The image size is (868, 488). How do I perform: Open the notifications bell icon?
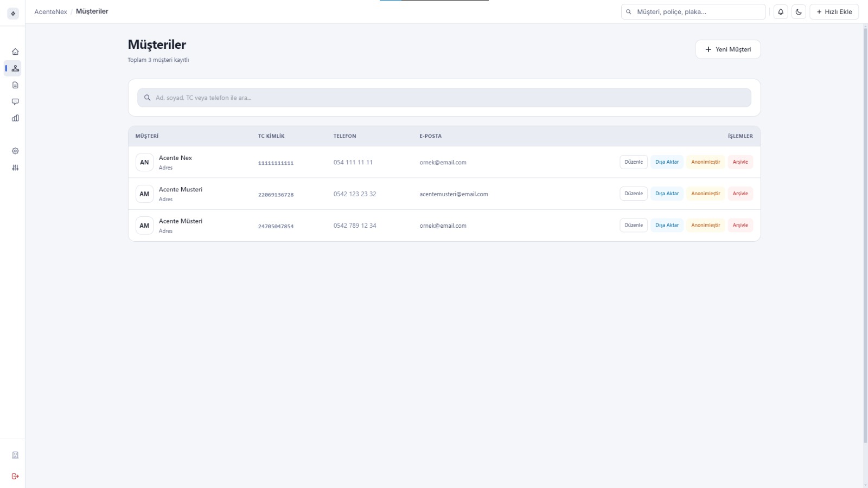[x=781, y=12]
